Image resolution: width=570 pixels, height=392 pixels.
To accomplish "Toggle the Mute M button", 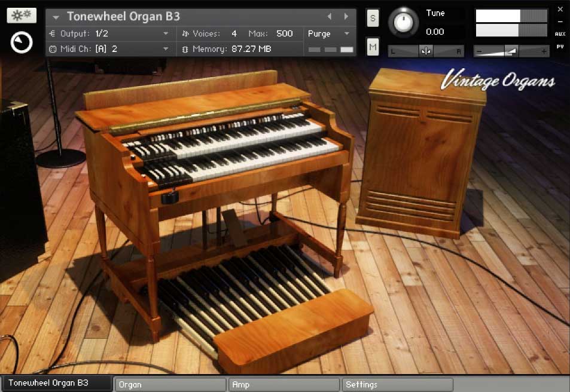I will (373, 47).
